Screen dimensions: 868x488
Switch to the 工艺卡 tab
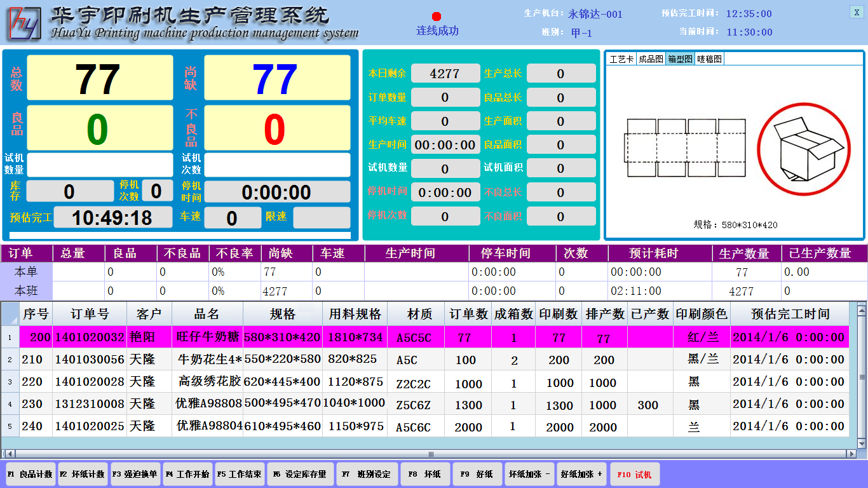pos(621,59)
